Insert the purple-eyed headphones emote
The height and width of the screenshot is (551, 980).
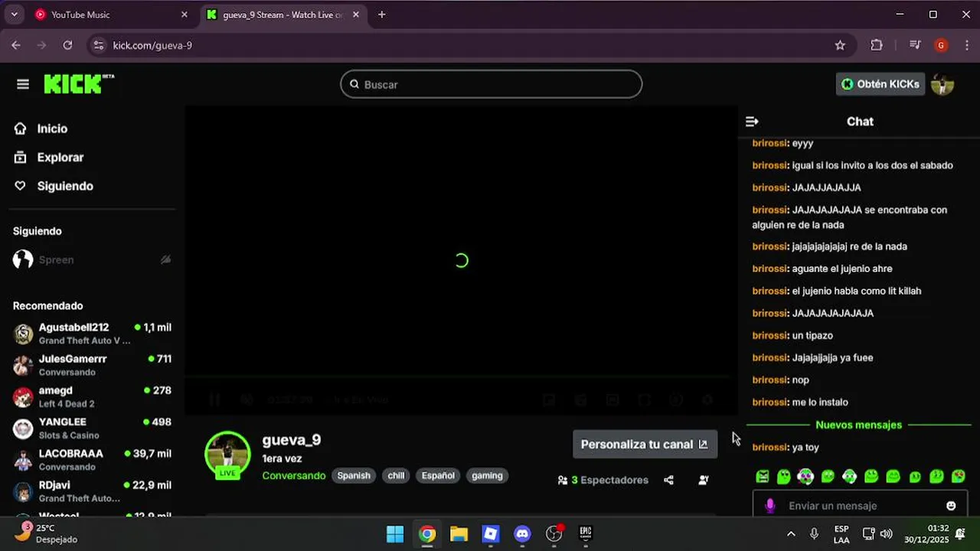(x=805, y=477)
